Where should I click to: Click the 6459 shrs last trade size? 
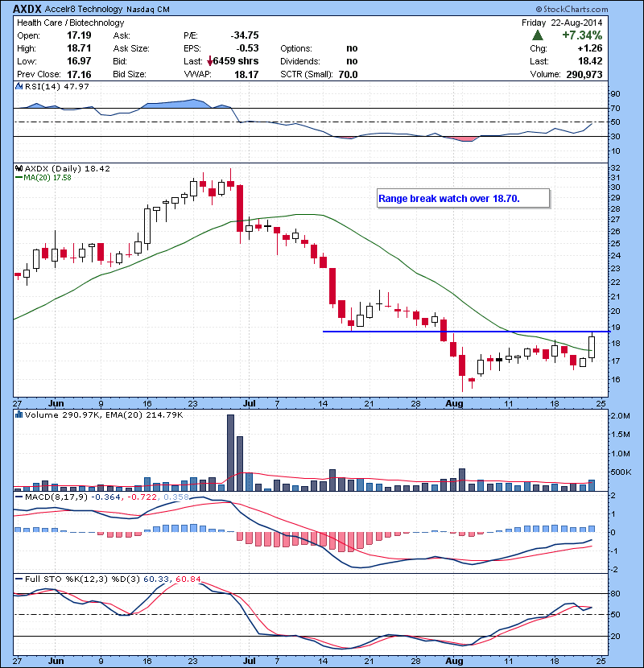236,61
